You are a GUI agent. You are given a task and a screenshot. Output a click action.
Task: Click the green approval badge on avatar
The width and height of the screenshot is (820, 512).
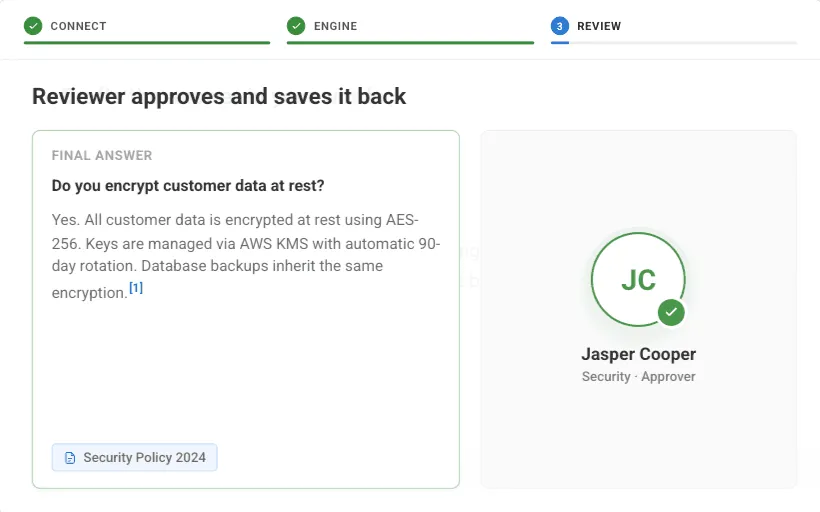[x=671, y=312]
